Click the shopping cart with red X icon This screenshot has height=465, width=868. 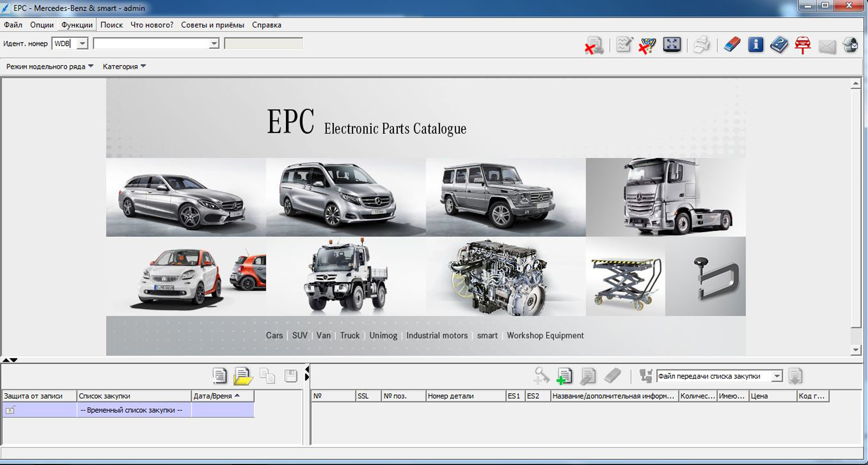647,45
